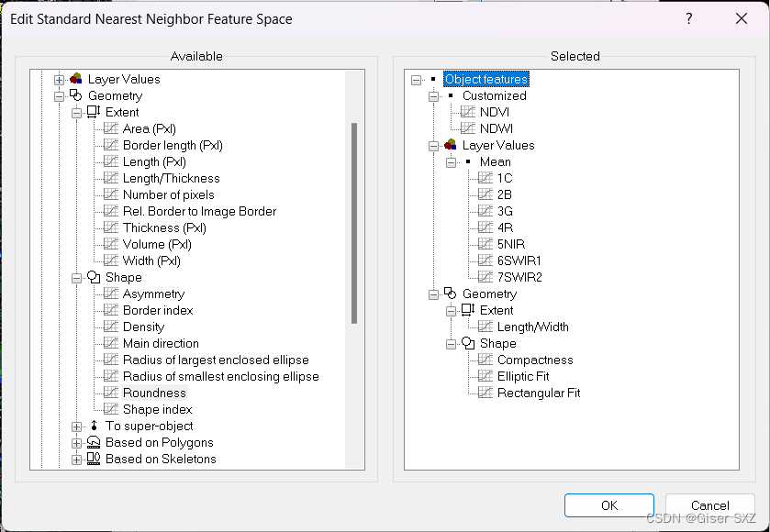Screen dimensions: 770x532
Task: Collapse Extent node in Available tree
Action: (x=76, y=113)
